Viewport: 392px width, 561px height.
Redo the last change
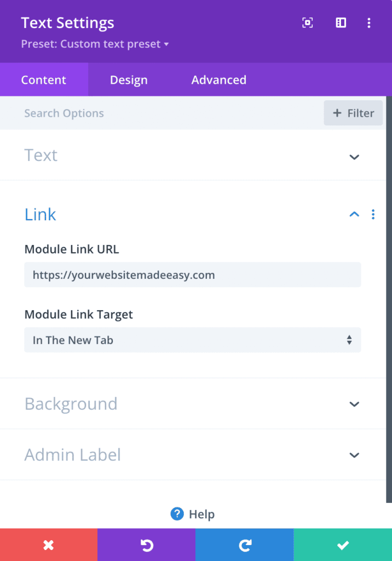[x=244, y=545]
